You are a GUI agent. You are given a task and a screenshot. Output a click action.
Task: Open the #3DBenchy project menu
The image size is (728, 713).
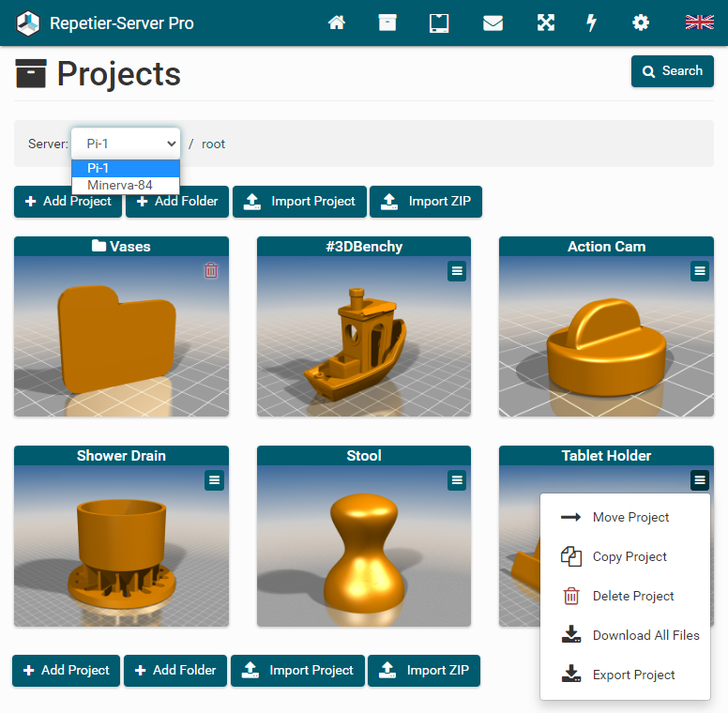tap(457, 270)
